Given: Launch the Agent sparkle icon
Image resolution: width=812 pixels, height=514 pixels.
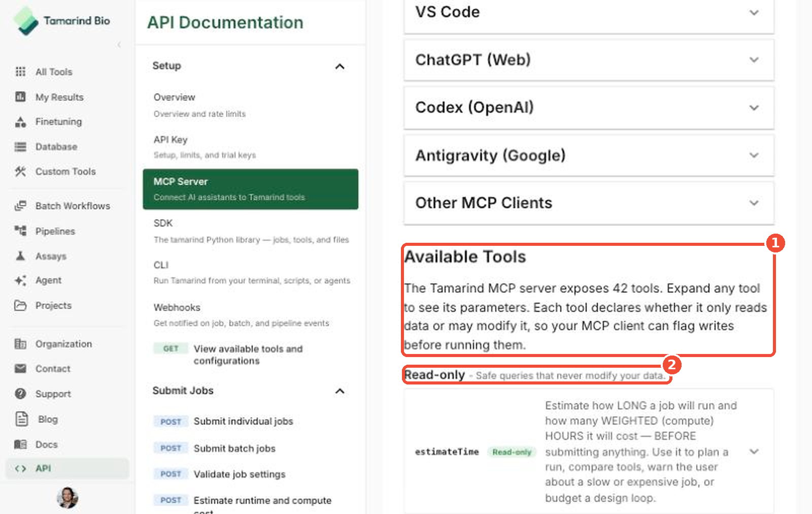Looking at the screenshot, I should point(20,280).
